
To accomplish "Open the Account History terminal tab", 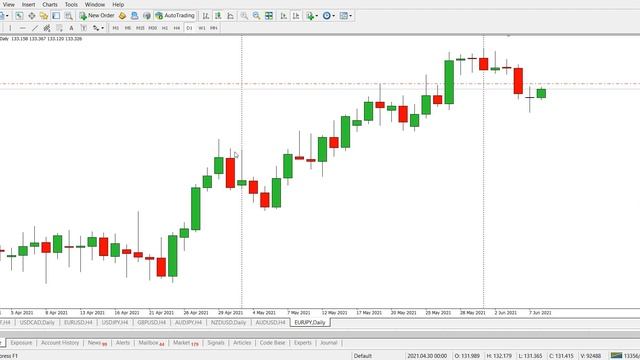I will click(x=60, y=343).
